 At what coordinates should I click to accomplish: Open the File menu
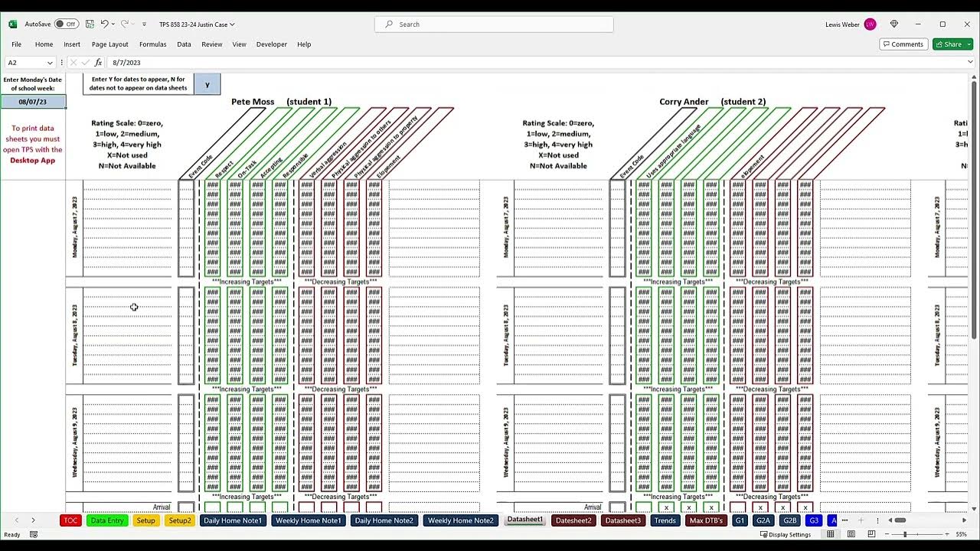pyautogui.click(x=16, y=44)
